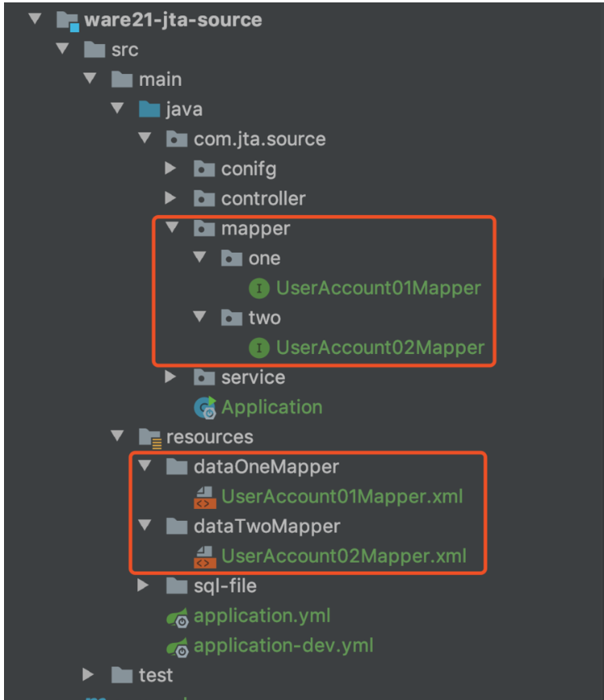Open the Application file
The height and width of the screenshot is (700, 604).
click(273, 407)
